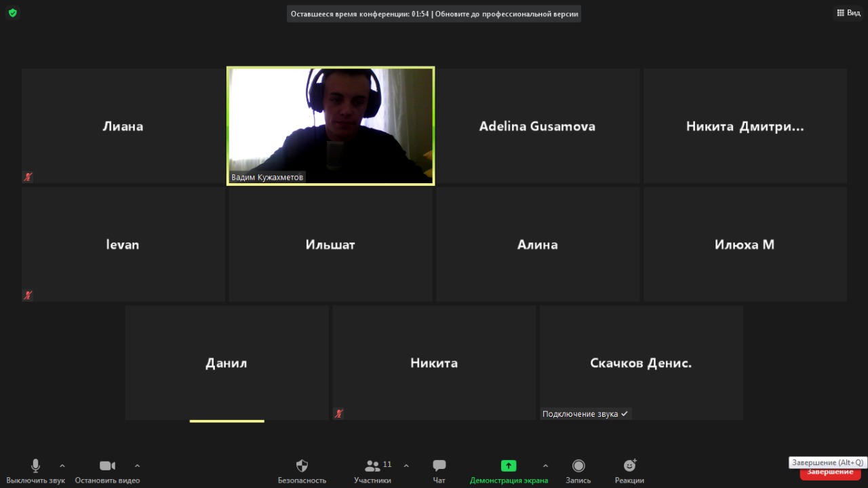
Task: Expand screen share options arrow
Action: coord(545,466)
